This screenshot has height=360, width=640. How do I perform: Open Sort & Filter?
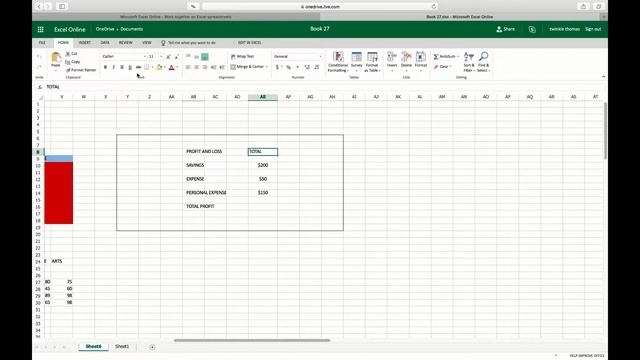click(x=469, y=62)
